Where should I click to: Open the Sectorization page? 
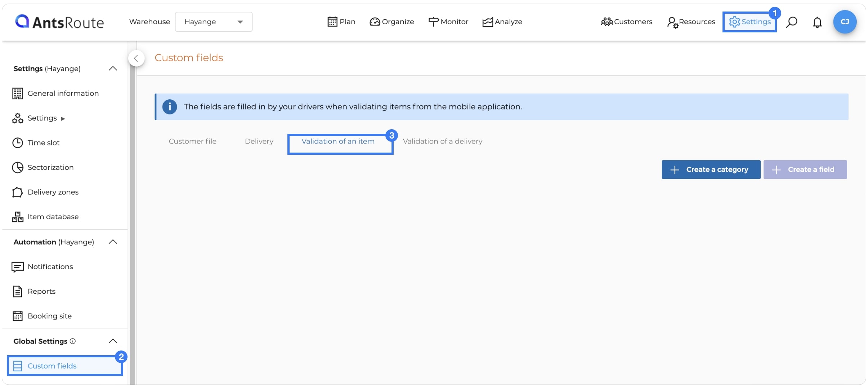50,167
